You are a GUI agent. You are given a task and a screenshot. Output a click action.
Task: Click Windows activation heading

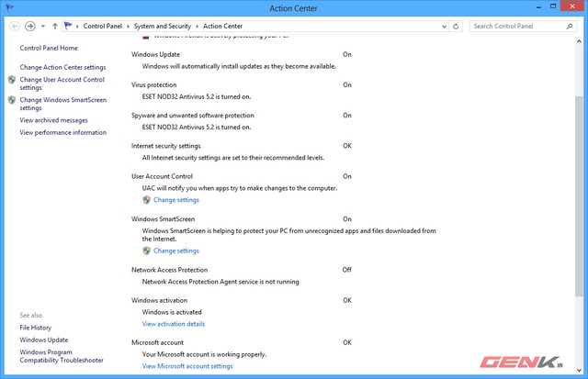(159, 300)
